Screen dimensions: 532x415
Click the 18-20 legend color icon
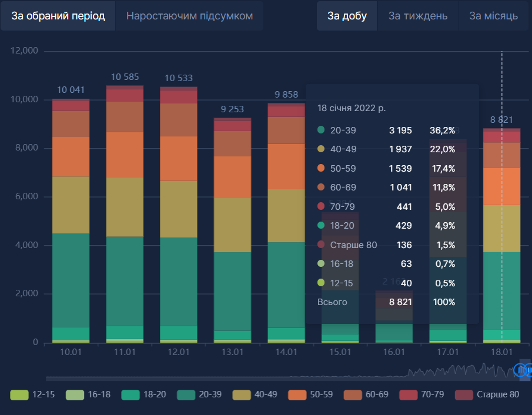click(131, 394)
